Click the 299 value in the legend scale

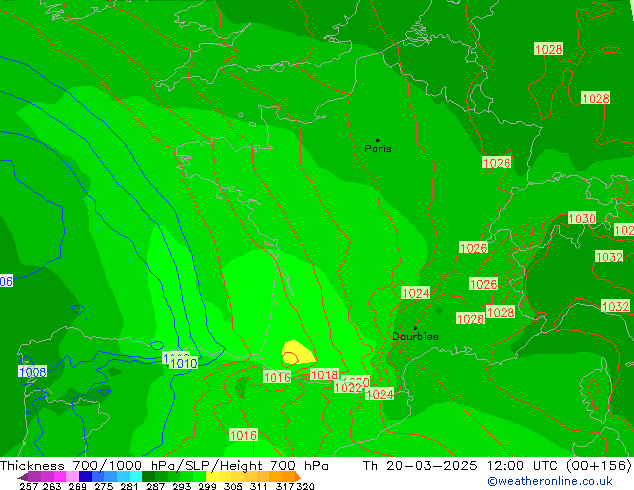pos(205,487)
